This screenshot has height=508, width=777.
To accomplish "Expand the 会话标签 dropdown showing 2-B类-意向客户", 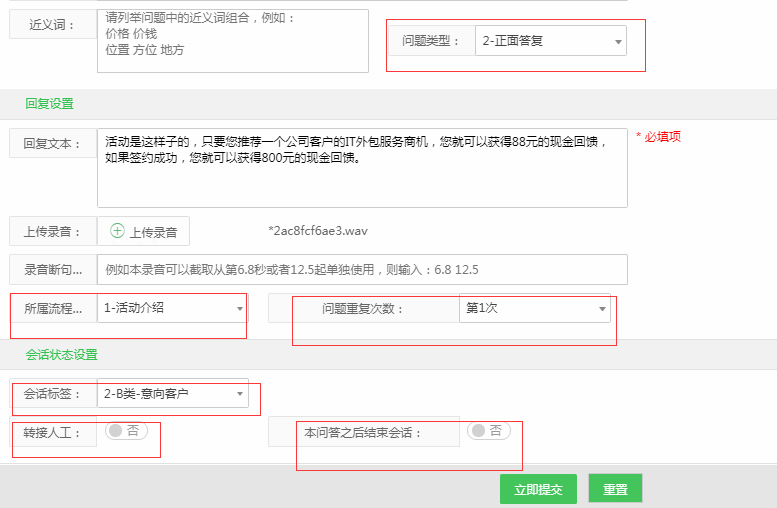I will pyautogui.click(x=172, y=394).
